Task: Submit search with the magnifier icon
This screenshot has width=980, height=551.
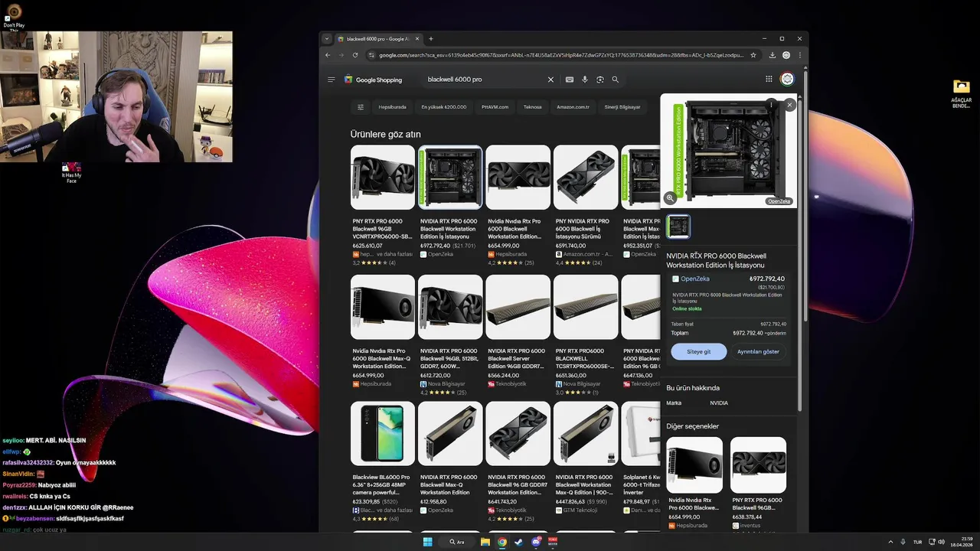Action: [x=615, y=80]
